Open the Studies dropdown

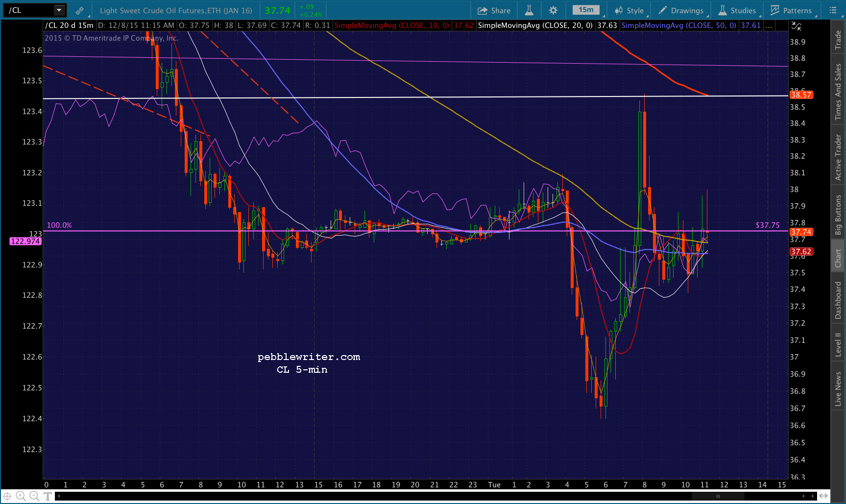pos(737,10)
